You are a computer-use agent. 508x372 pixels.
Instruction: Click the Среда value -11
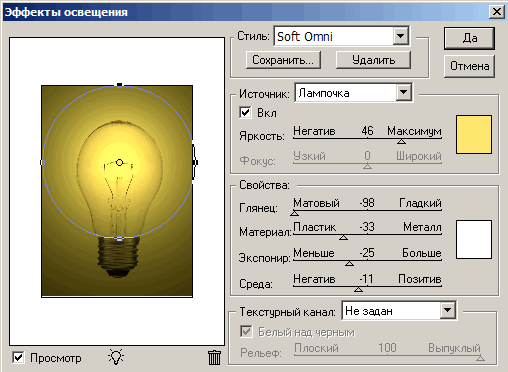click(366, 279)
